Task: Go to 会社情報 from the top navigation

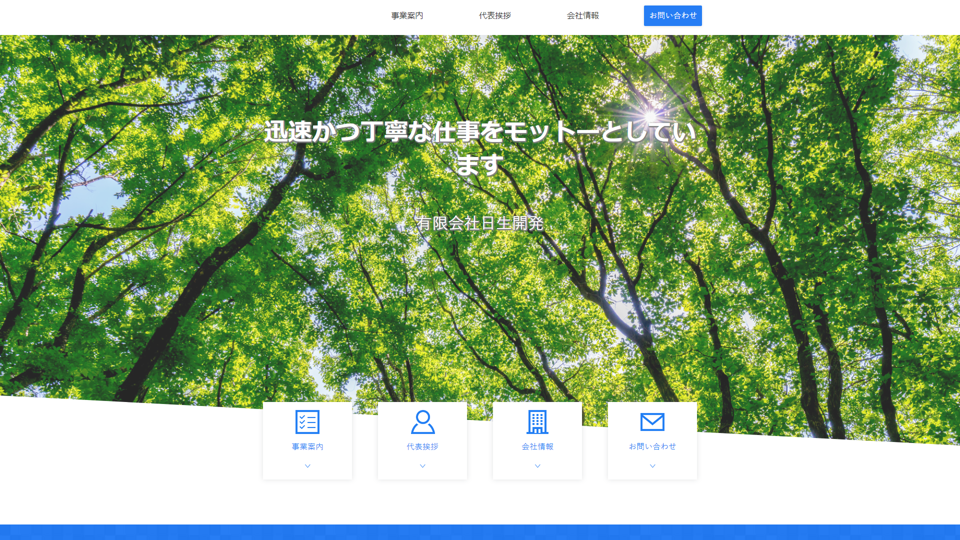Action: coord(582,16)
